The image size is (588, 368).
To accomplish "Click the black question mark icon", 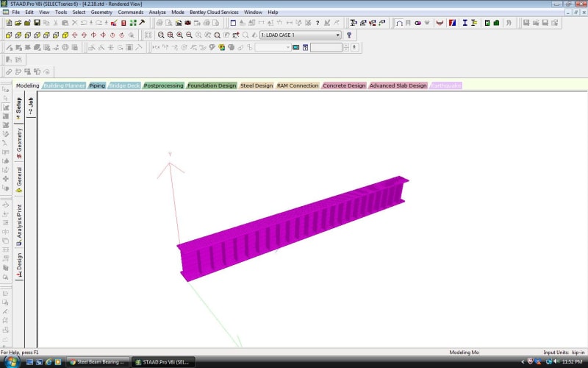I will point(318,23).
